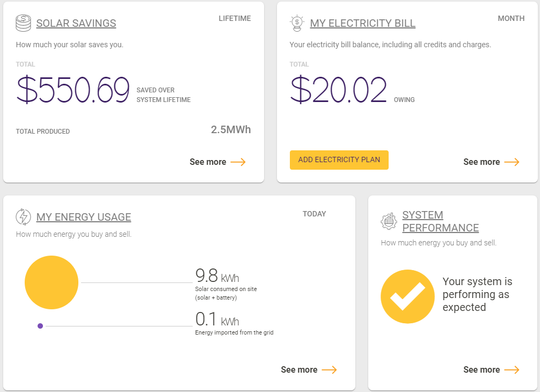Open the Solar Savings heading link
The image size is (540, 392).
point(76,23)
